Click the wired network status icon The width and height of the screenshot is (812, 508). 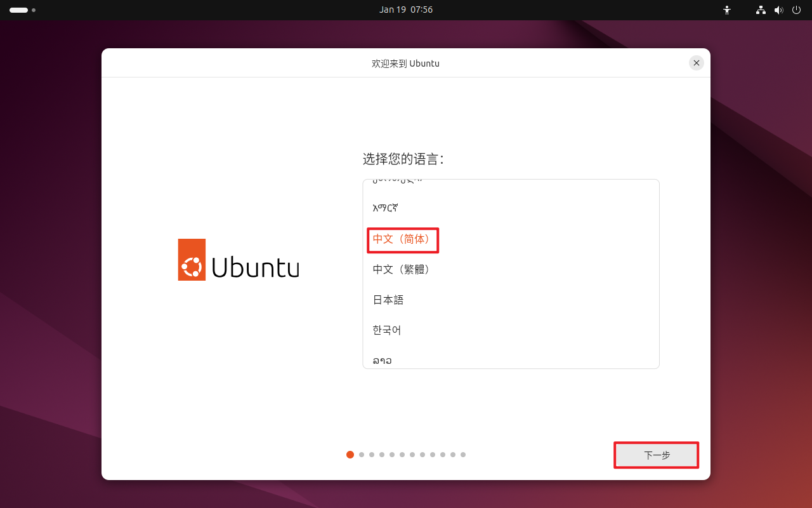coord(761,10)
